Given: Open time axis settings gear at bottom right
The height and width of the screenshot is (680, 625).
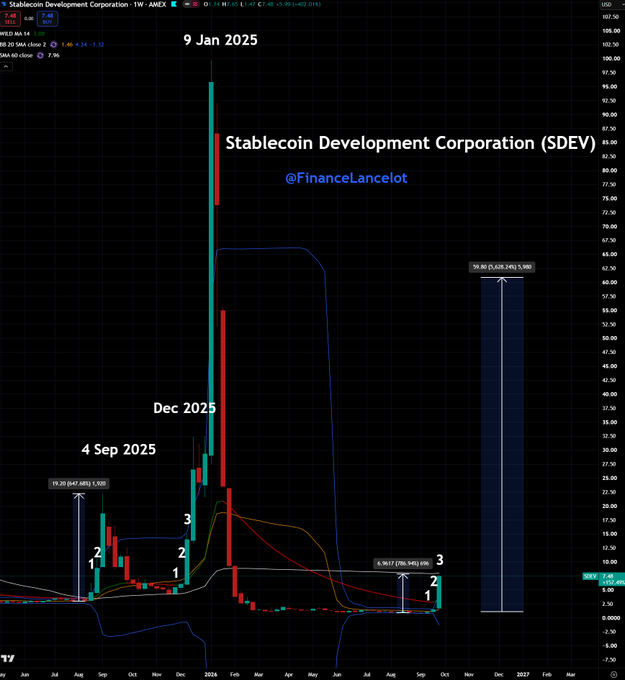Looking at the screenshot, I should [613, 674].
